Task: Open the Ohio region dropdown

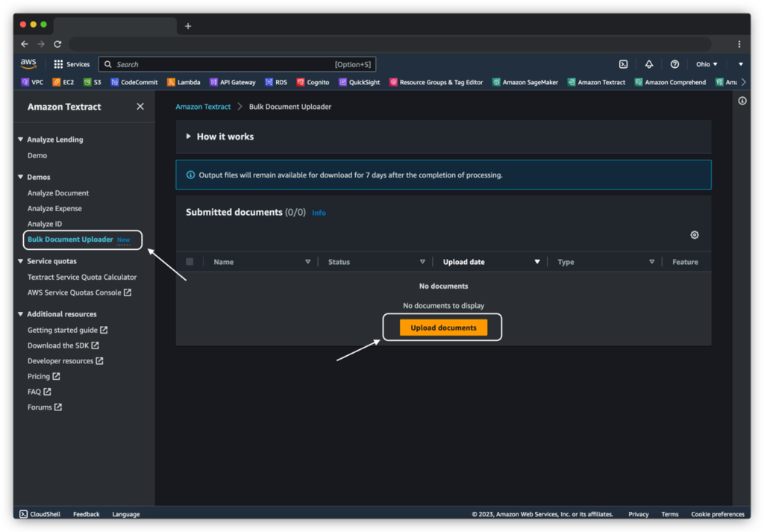Action: point(706,64)
